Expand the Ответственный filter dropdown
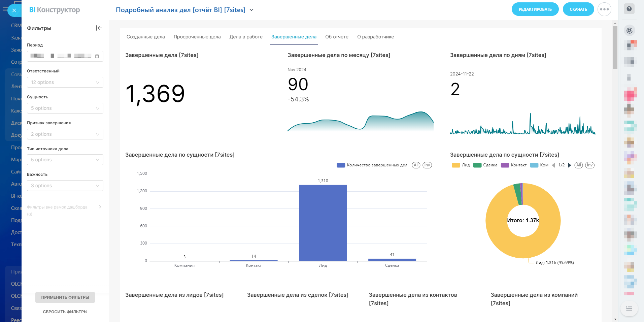644x322 pixels. pyautogui.click(x=65, y=82)
